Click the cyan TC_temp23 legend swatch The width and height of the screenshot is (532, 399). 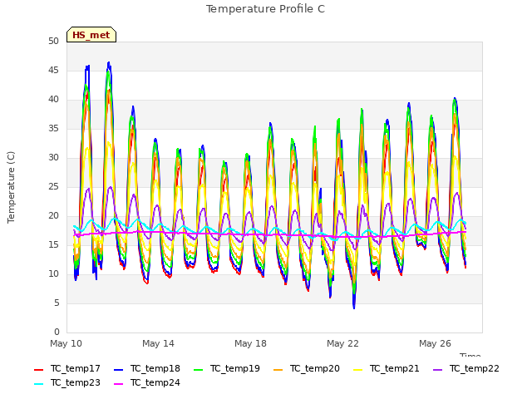point(39,384)
